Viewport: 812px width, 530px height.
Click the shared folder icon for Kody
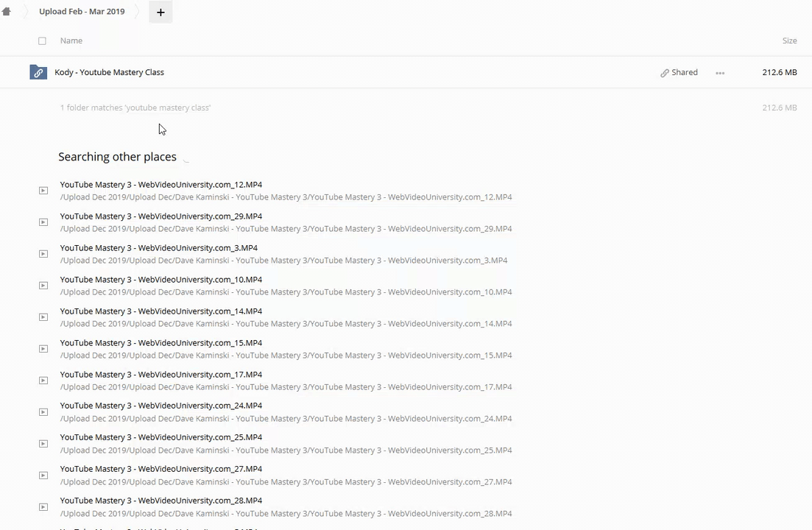click(38, 72)
